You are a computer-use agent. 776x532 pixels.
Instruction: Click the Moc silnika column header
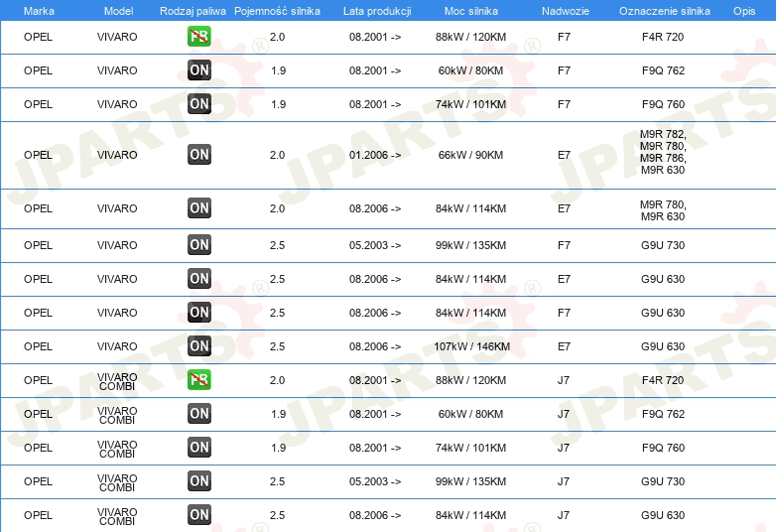coord(471,11)
